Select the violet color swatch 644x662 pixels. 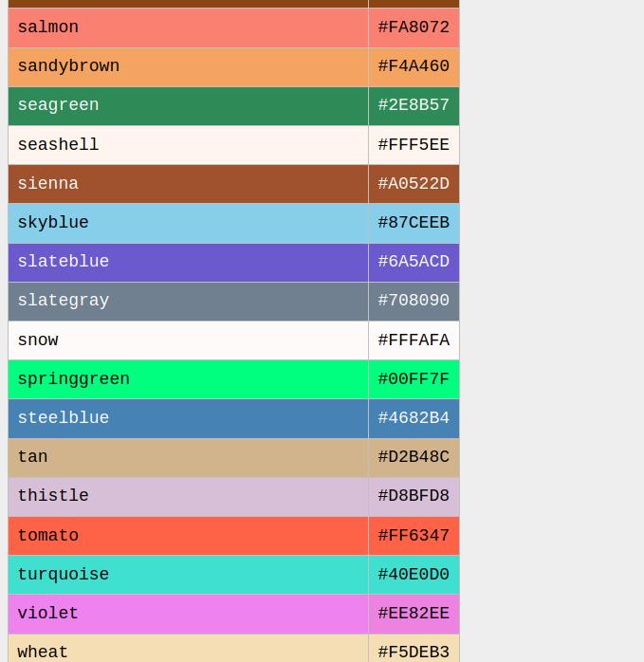(x=188, y=614)
